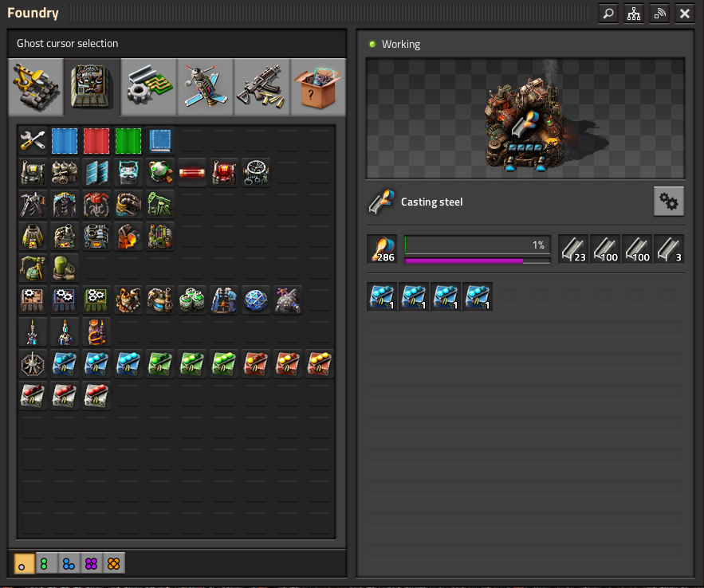
Task: Pick the blue blueprint item
Action: pos(65,141)
